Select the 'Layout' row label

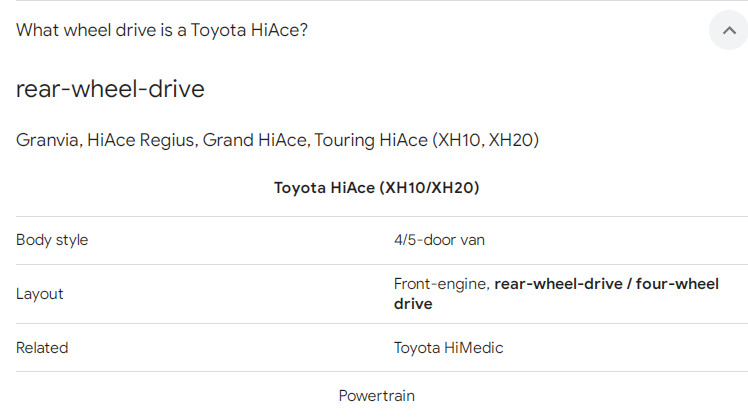[40, 294]
